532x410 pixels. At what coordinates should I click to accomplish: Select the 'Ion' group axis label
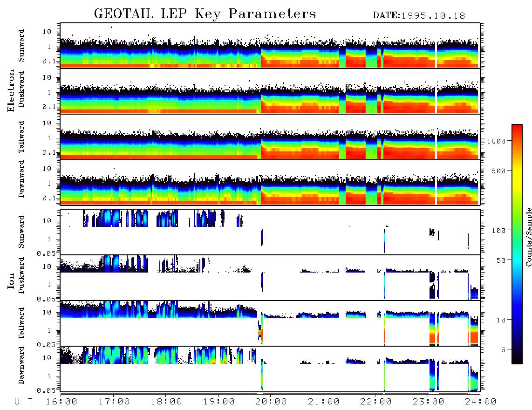11,280
